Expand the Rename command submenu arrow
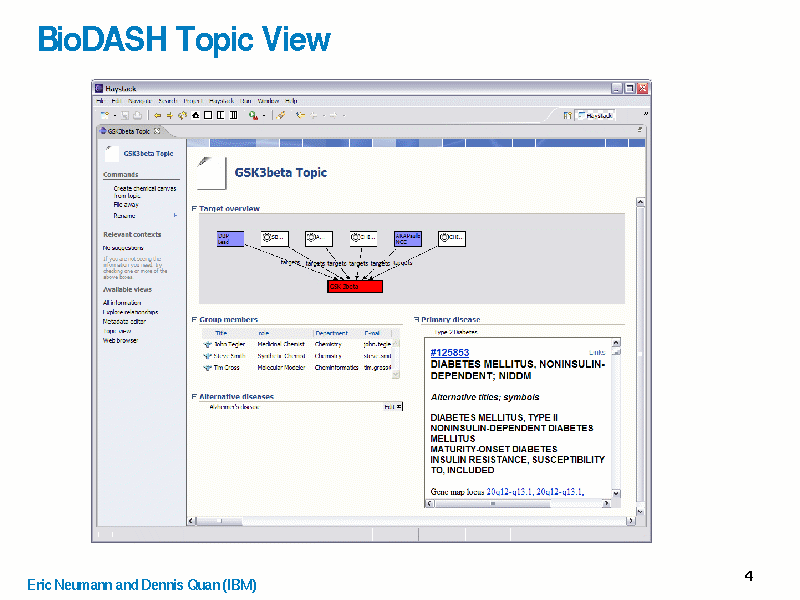 click(175, 215)
